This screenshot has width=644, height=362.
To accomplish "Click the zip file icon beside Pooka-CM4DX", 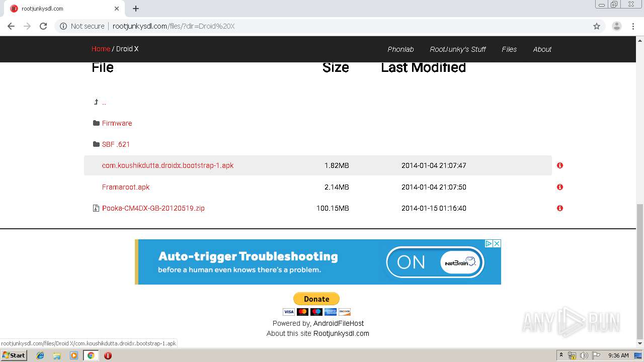I will pos(96,208).
